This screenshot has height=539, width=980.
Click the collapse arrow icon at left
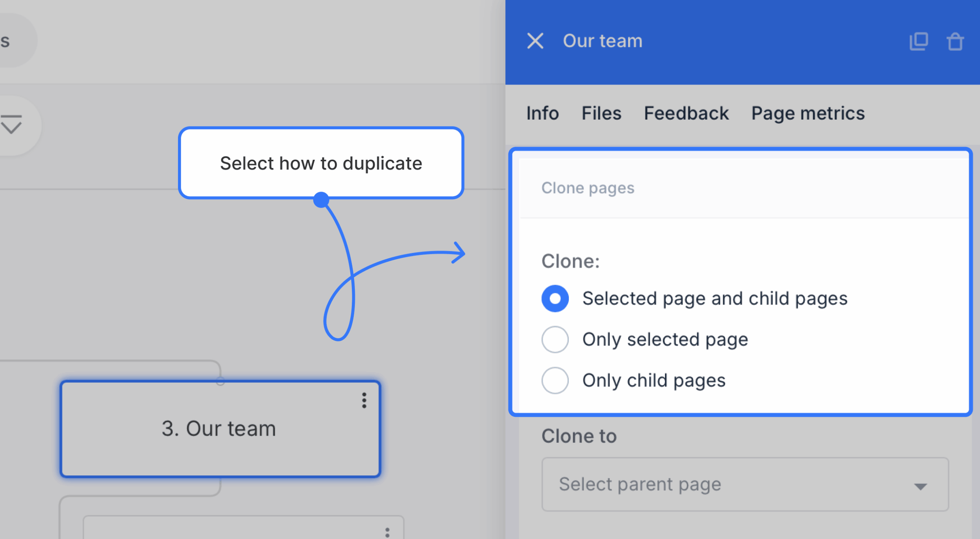pos(11,125)
